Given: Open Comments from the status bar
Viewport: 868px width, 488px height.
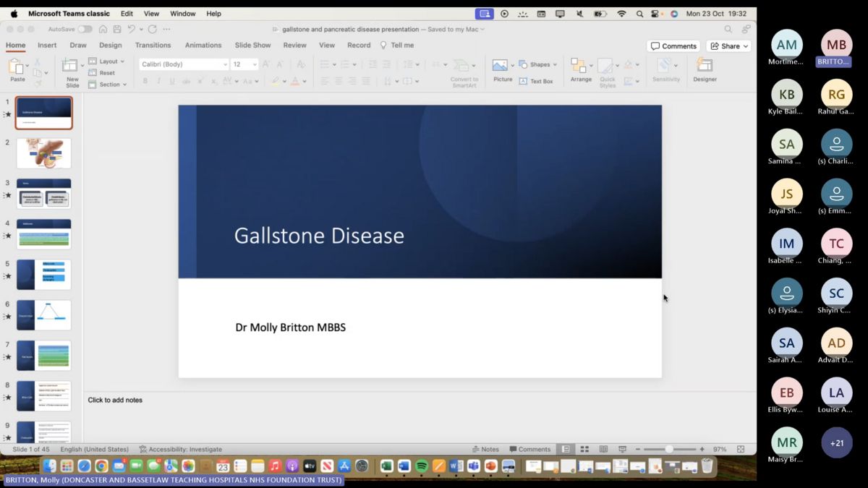Looking at the screenshot, I should tap(529, 449).
